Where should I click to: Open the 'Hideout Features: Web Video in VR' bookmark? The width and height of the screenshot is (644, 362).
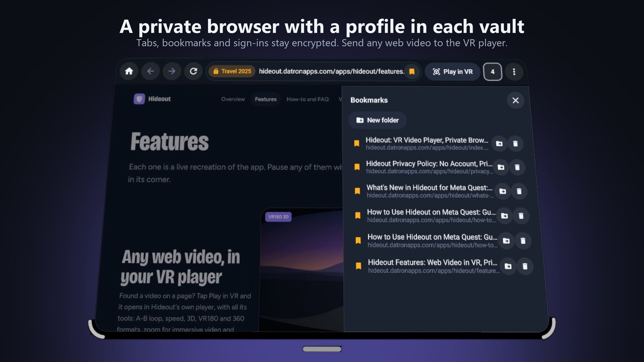click(426, 266)
